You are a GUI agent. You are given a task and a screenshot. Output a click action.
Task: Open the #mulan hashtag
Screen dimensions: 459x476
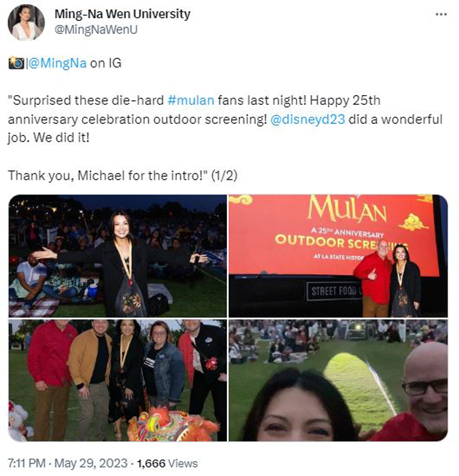click(x=191, y=100)
